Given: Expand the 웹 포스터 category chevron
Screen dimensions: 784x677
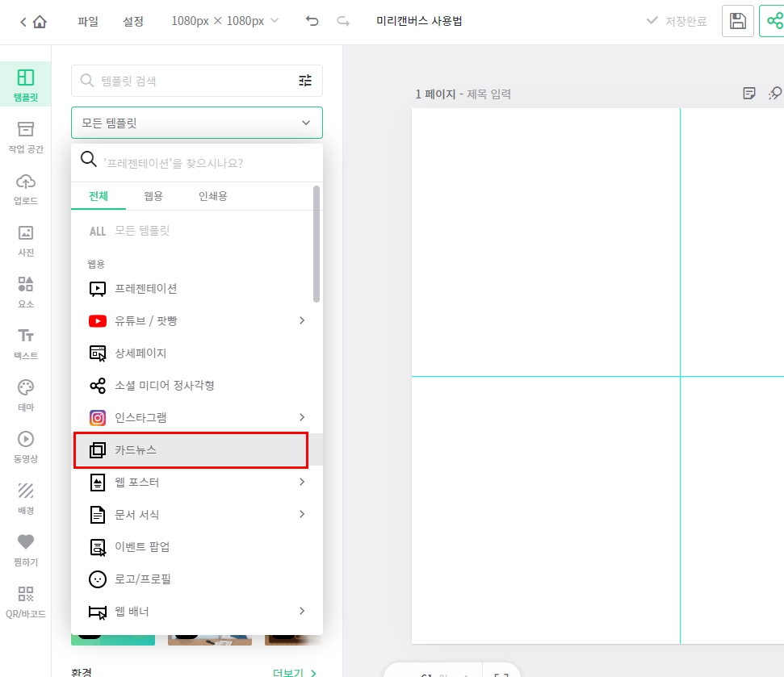Looking at the screenshot, I should (301, 482).
